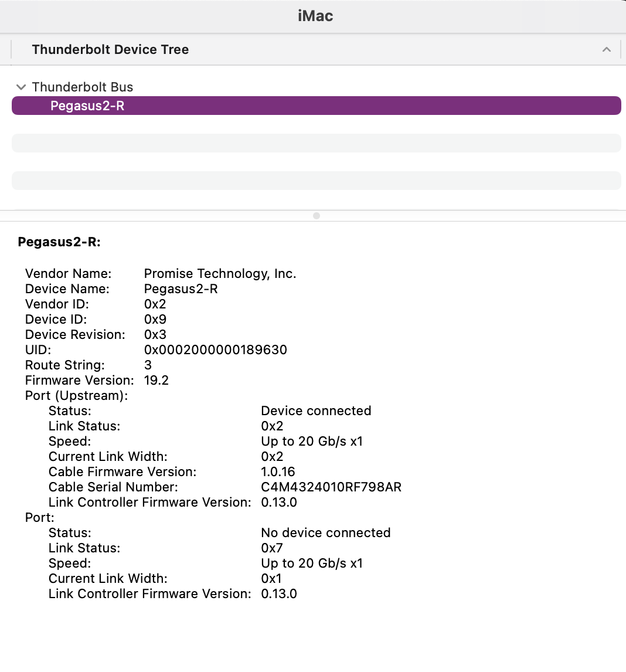Click the Current Link Width value 0x1
Screen dimensions: 626x672
[271, 579]
